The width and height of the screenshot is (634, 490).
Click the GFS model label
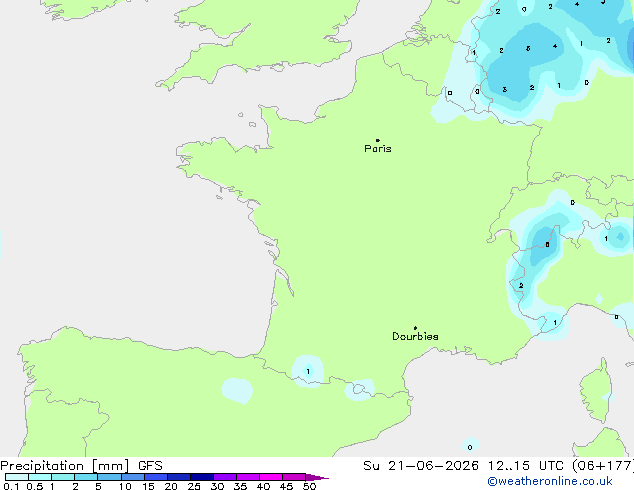[150, 466]
